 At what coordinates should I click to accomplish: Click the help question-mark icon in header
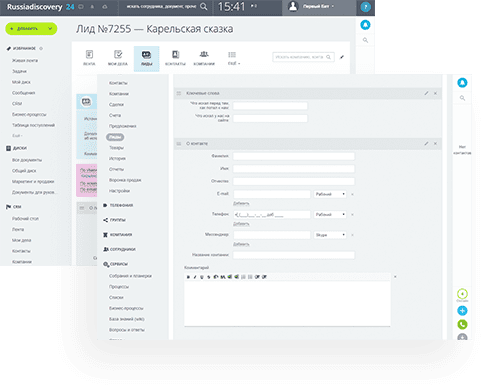365,7
